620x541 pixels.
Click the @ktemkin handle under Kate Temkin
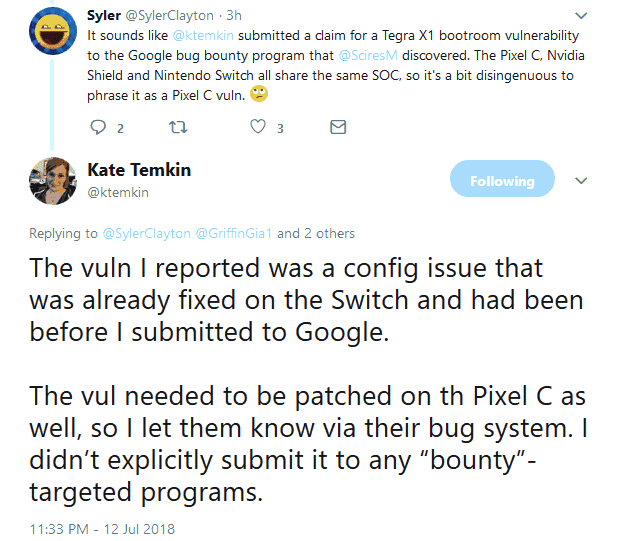118,193
